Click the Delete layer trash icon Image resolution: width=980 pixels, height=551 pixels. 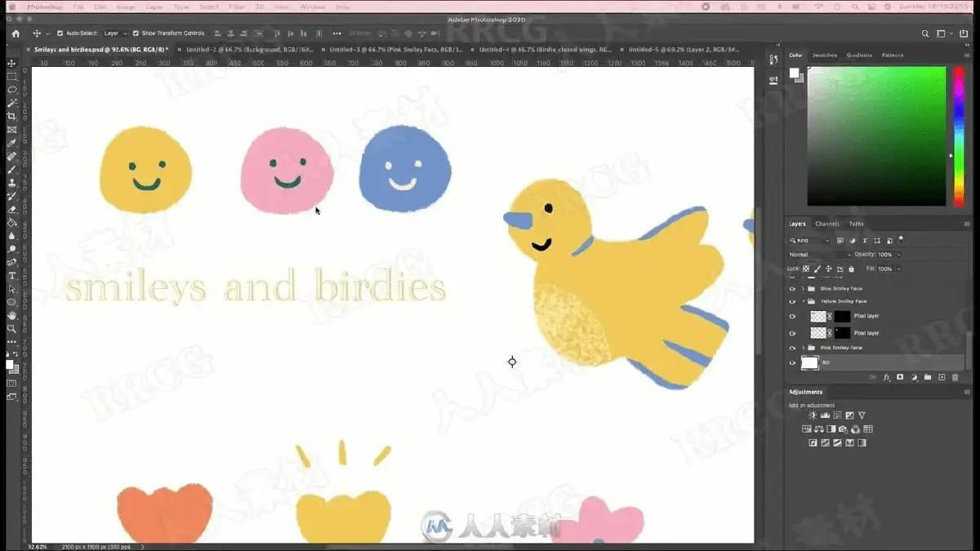coord(955,377)
